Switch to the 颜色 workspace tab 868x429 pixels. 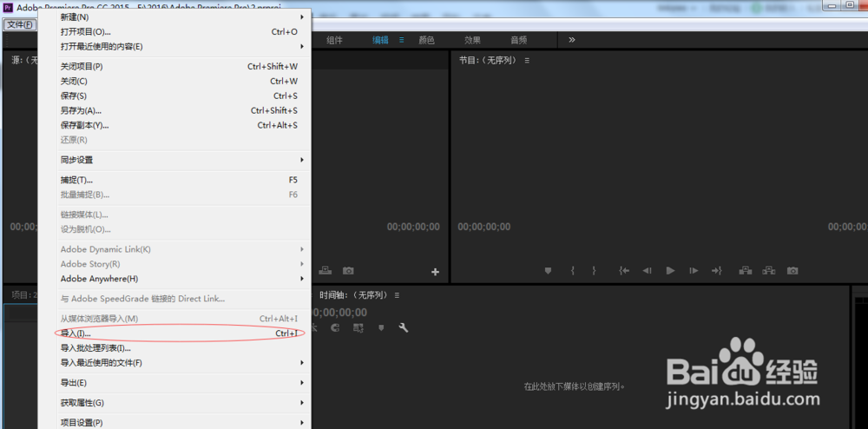click(x=426, y=40)
